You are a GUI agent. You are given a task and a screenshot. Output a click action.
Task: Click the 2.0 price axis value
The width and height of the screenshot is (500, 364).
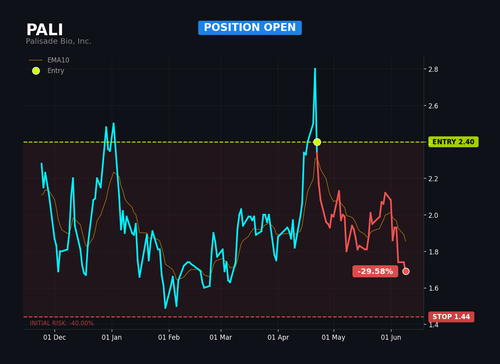(x=433, y=215)
